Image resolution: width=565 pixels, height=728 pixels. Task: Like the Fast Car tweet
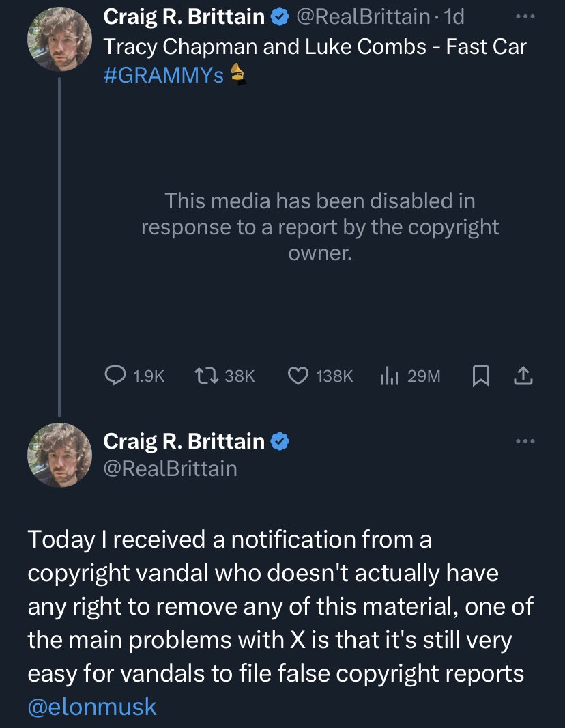coord(297,375)
